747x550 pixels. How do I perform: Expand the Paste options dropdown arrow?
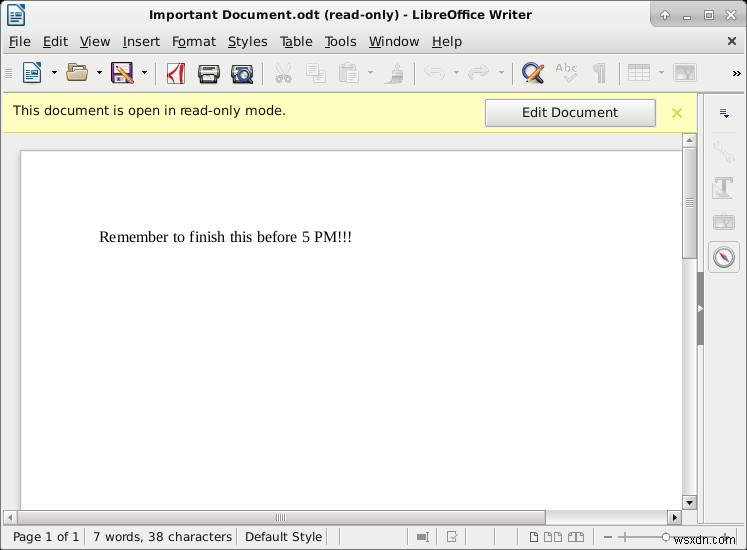coord(370,73)
